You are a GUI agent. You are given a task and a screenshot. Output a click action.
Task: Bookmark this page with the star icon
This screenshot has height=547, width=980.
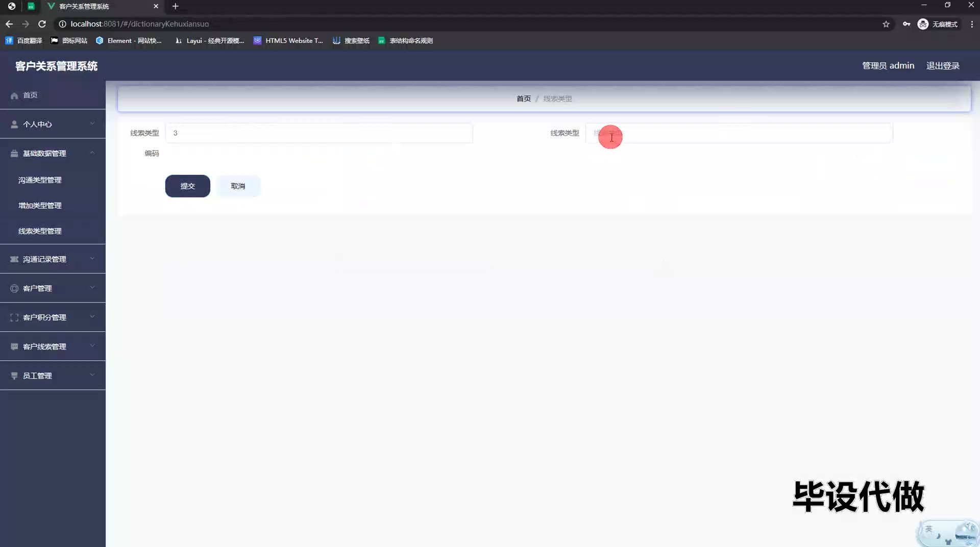886,24
